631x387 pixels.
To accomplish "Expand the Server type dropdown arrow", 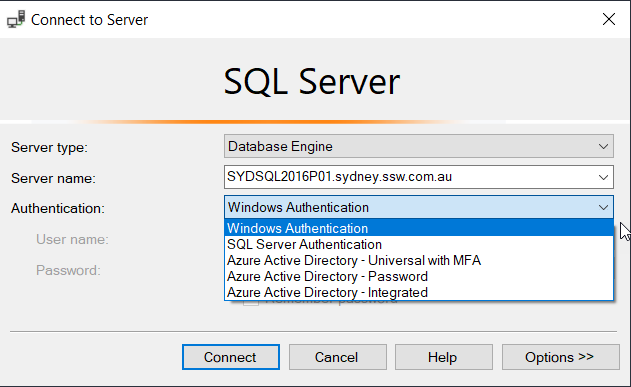I will (603, 146).
